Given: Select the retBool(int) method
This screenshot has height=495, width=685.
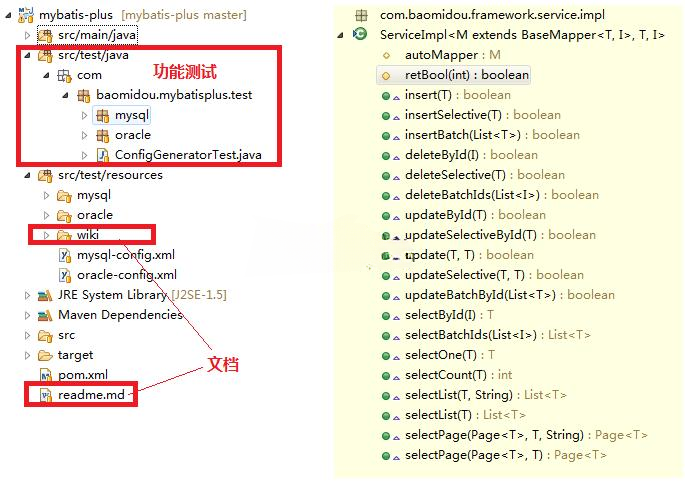Looking at the screenshot, I should 466,75.
